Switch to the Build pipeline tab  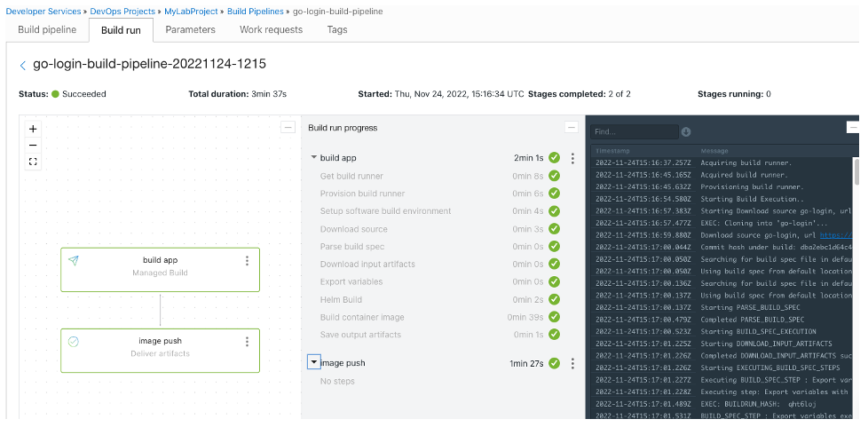tap(47, 30)
